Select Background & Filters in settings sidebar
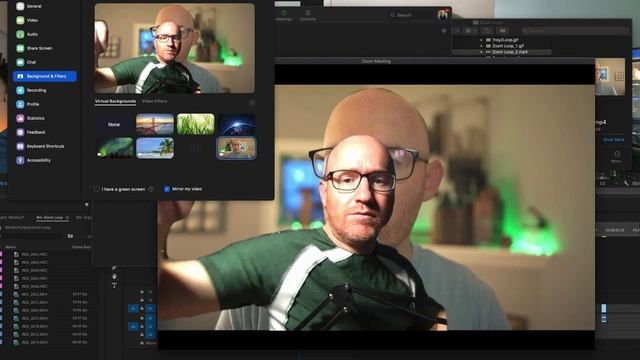 coord(44,76)
